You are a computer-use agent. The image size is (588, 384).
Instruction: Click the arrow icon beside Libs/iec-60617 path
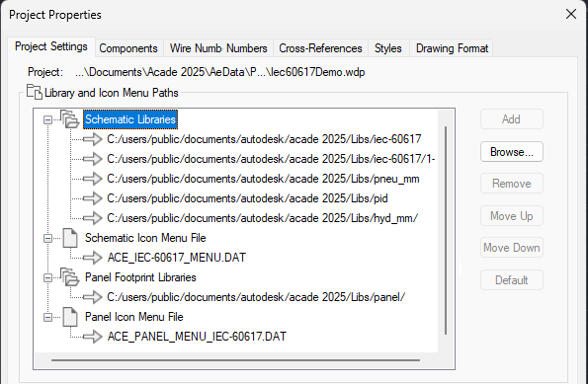pos(92,139)
